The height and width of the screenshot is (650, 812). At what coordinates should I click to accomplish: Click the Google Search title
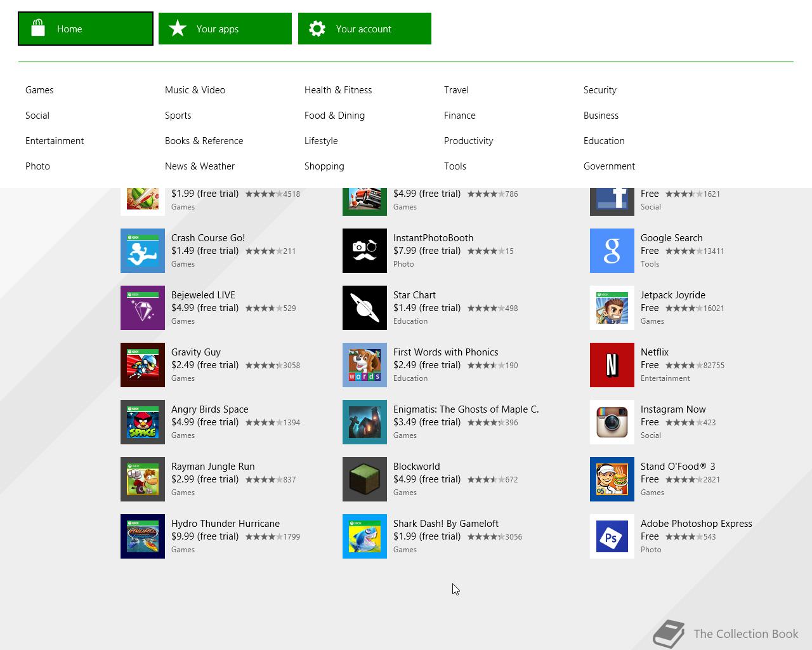[x=671, y=238]
